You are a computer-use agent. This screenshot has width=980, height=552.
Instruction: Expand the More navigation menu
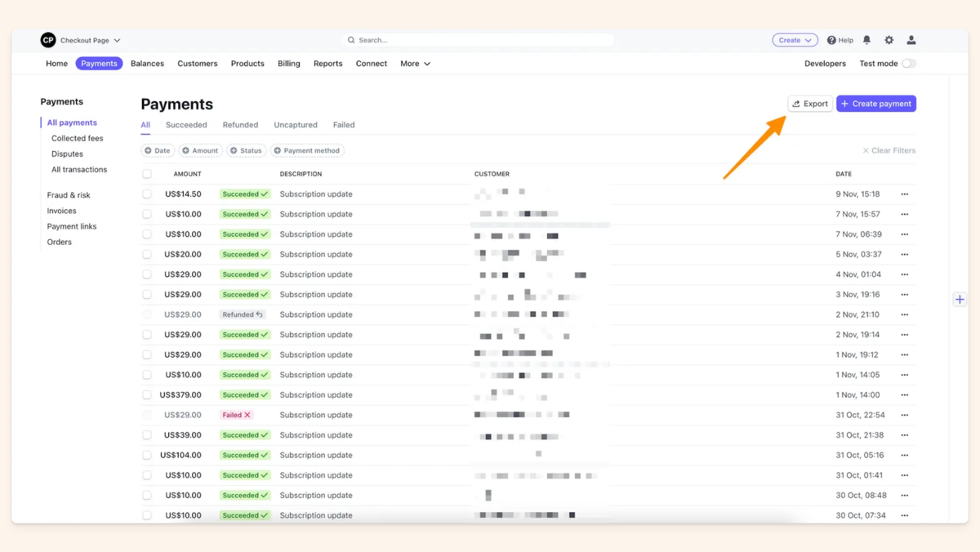coord(415,63)
